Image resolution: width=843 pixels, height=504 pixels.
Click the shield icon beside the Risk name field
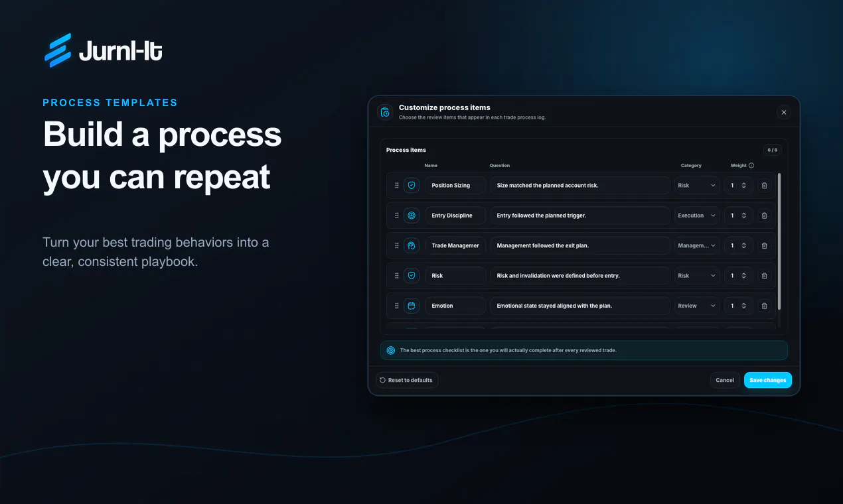coord(412,276)
